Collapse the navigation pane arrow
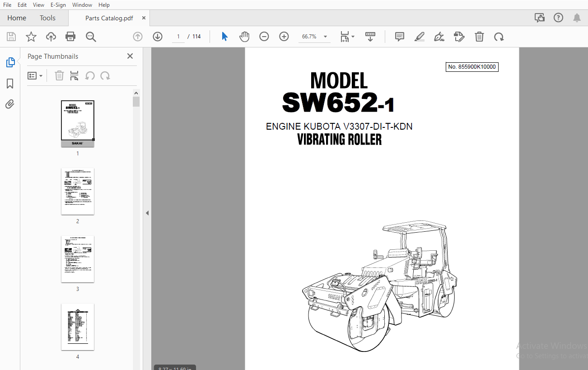Viewport: 588px width, 370px height. [147, 213]
